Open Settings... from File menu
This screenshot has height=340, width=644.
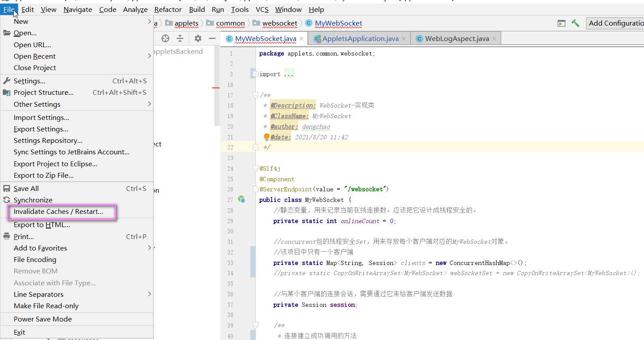[x=77, y=81]
